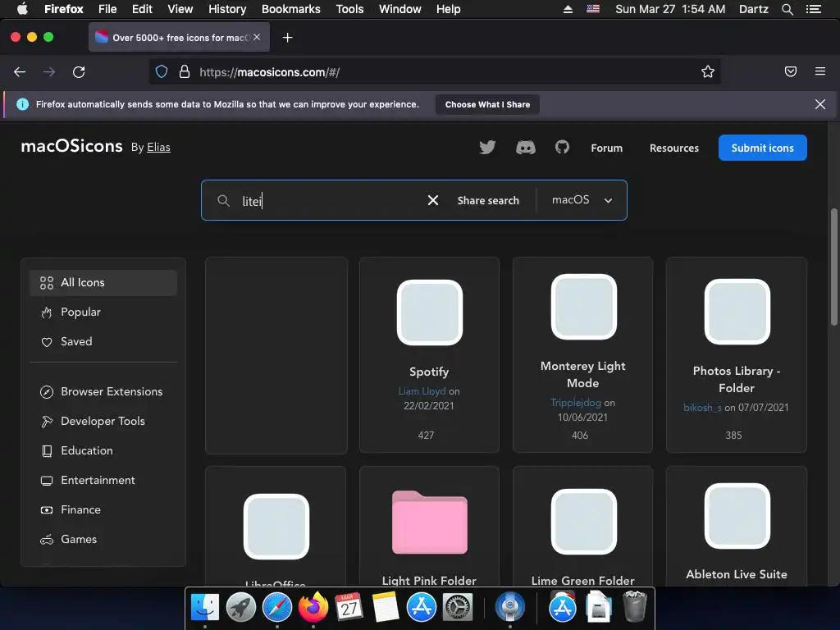Click the Submit icons button
The height and width of the screenshot is (630, 840).
click(762, 148)
